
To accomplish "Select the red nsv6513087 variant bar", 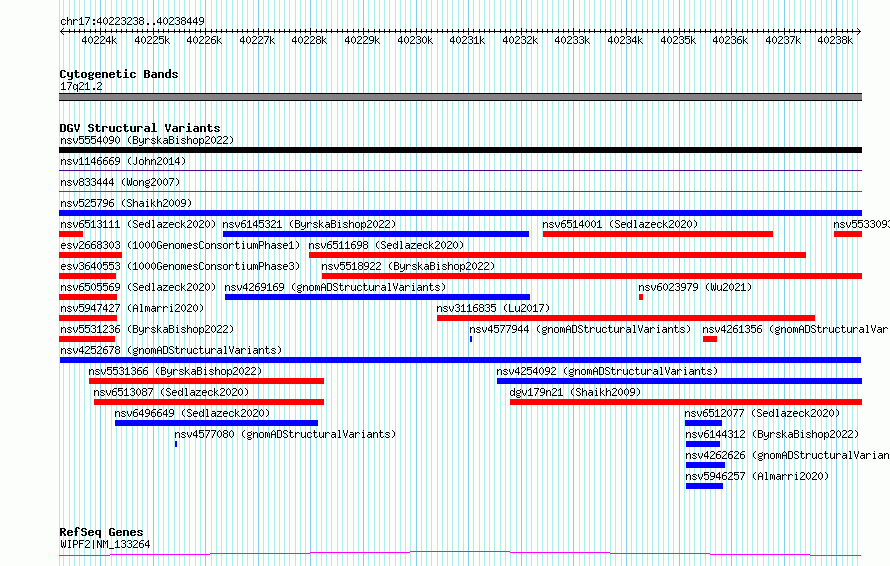I will pyautogui.click(x=209, y=402).
